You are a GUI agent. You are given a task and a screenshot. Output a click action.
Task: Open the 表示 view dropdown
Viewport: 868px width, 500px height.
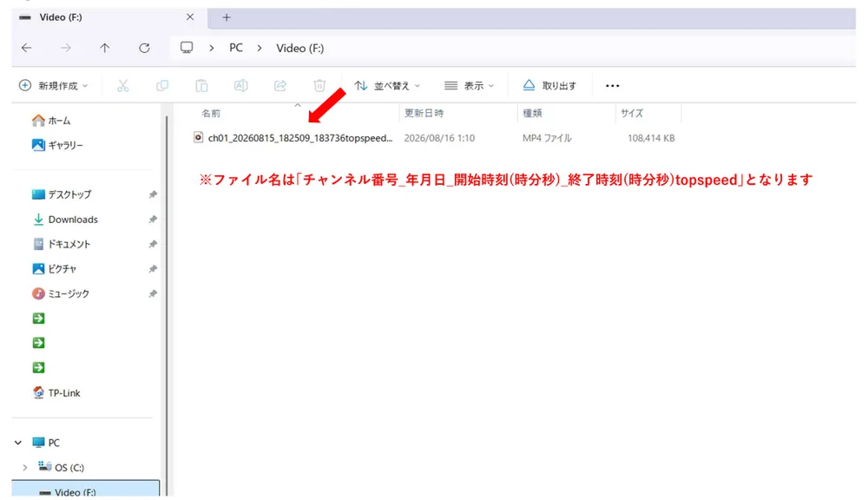pyautogui.click(x=469, y=86)
